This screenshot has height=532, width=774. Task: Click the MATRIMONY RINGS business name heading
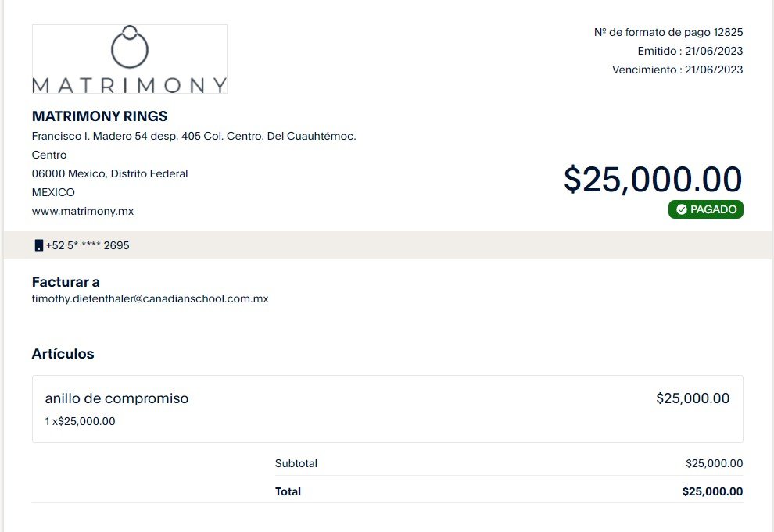[100, 116]
